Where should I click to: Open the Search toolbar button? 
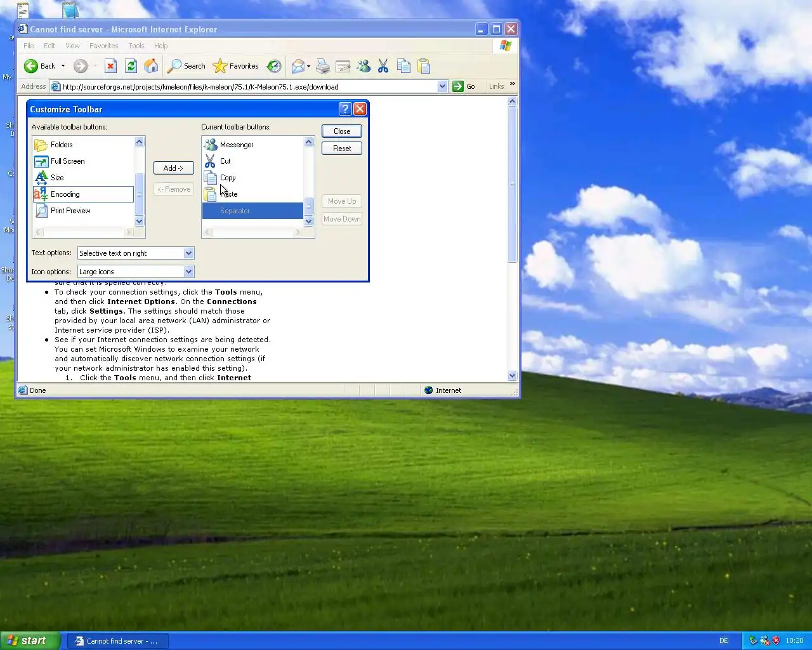(187, 66)
